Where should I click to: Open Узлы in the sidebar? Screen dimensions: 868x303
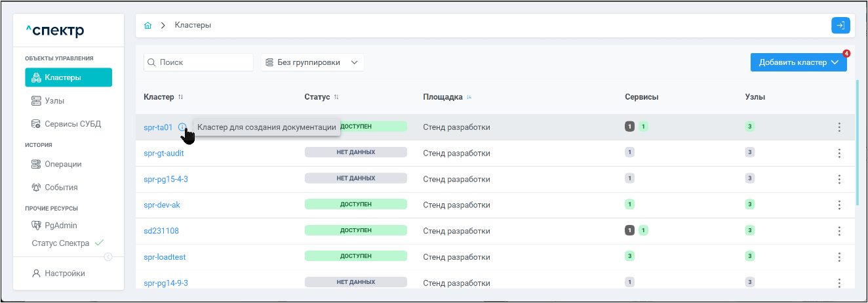[x=54, y=101]
